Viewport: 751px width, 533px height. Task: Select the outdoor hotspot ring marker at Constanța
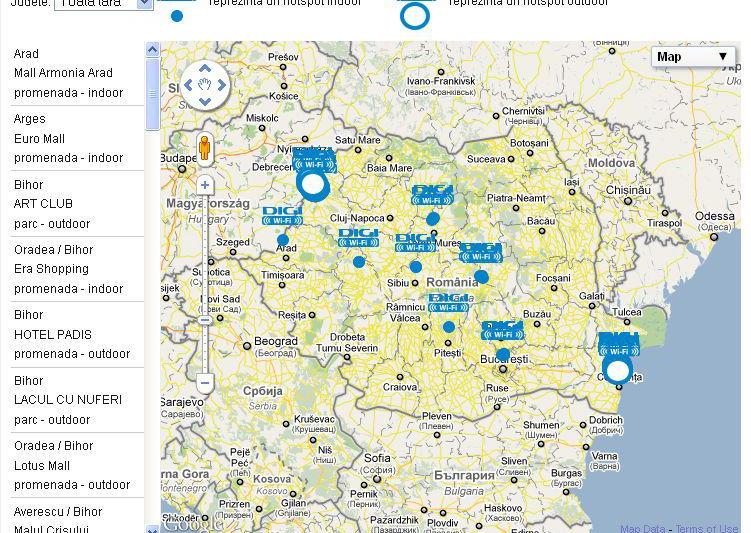tap(618, 371)
